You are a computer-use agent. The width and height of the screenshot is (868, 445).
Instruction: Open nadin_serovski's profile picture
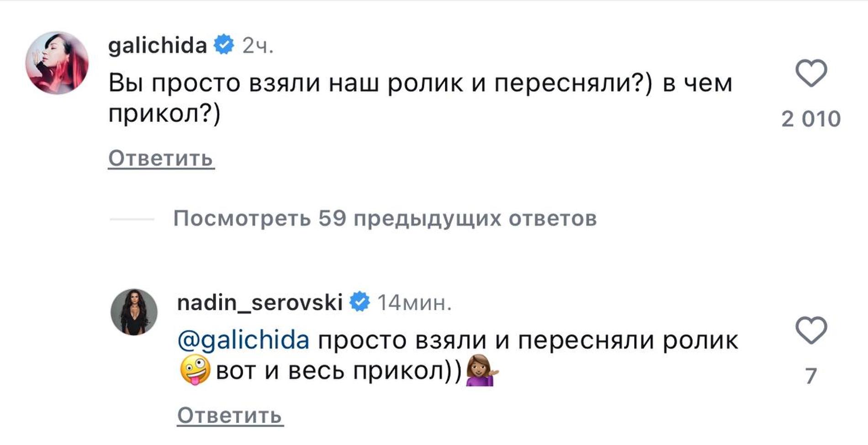[x=134, y=312]
